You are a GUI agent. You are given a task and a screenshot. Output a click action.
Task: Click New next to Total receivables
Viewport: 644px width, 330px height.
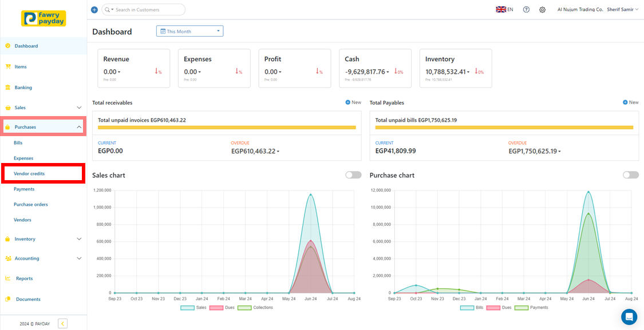click(x=353, y=102)
